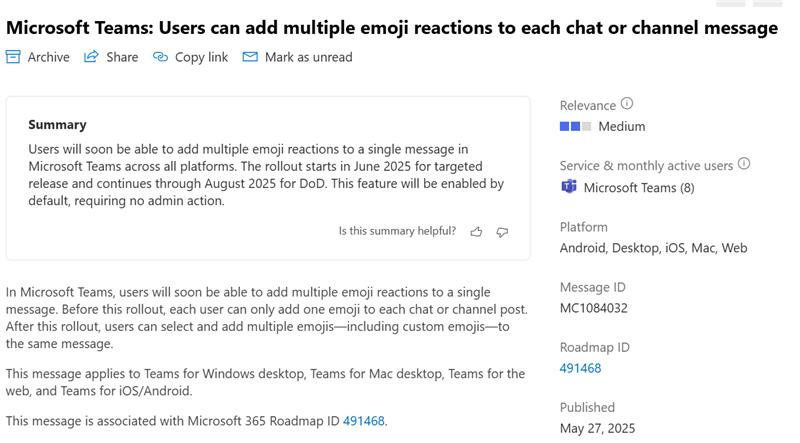800x443 pixels.
Task: Open Roadmap ID 491468 link in sidebar
Action: [580, 368]
